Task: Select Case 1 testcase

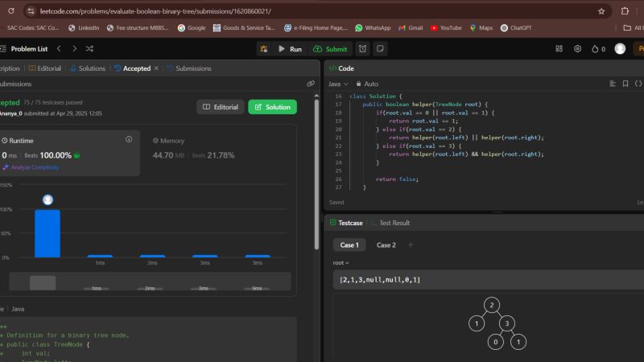Action: click(349, 245)
